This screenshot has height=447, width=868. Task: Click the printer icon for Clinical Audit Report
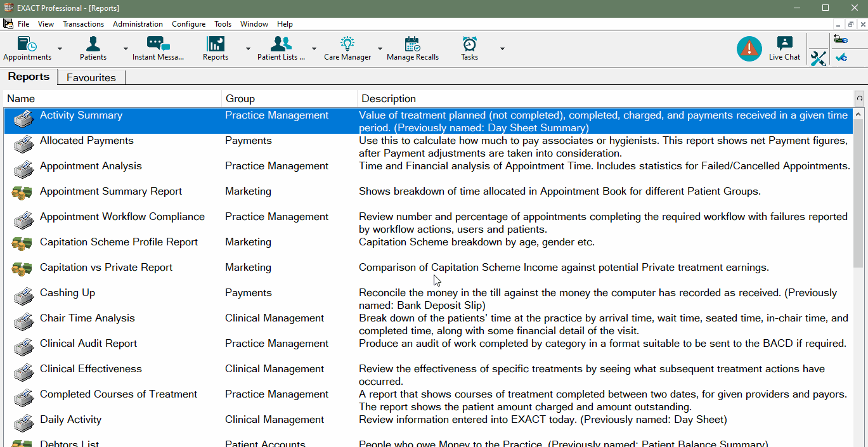[23, 347]
